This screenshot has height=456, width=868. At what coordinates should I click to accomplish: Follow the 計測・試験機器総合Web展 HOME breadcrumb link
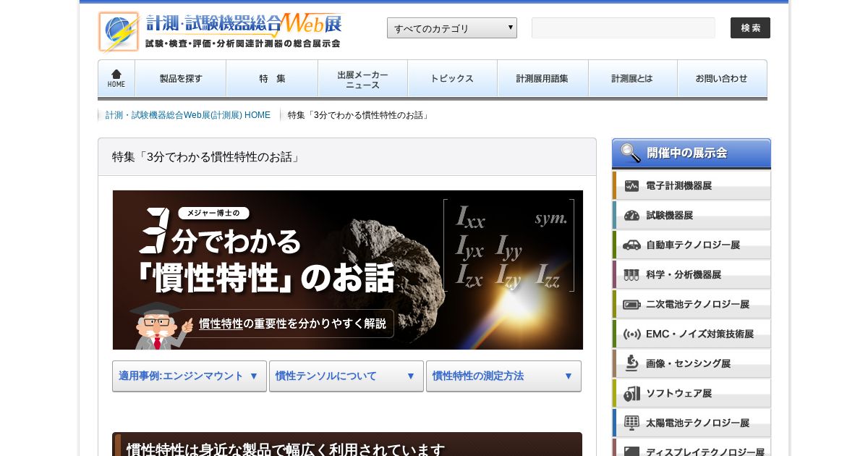tap(188, 115)
